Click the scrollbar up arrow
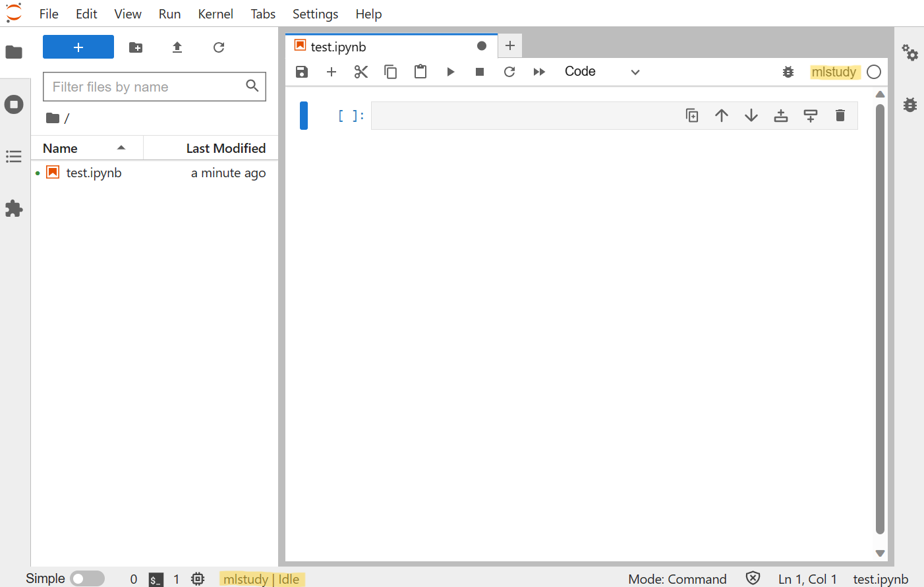This screenshot has height=587, width=924. point(880,94)
